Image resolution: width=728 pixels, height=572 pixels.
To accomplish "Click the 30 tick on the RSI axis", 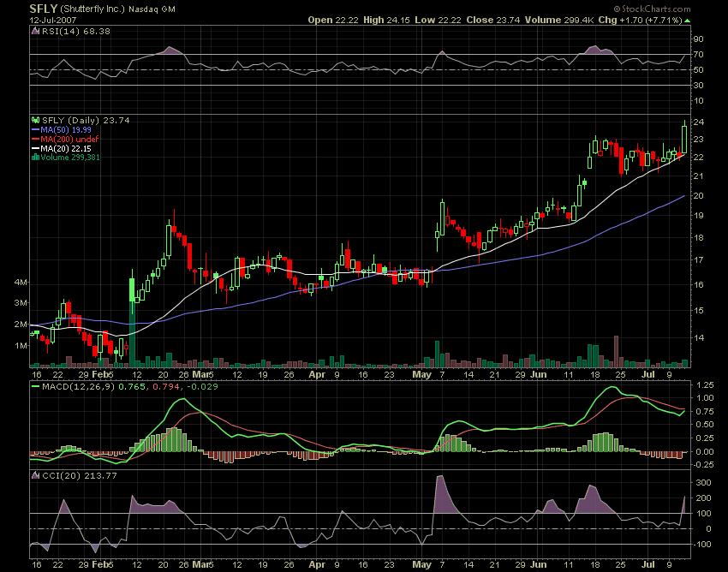I will pyautogui.click(x=699, y=85).
